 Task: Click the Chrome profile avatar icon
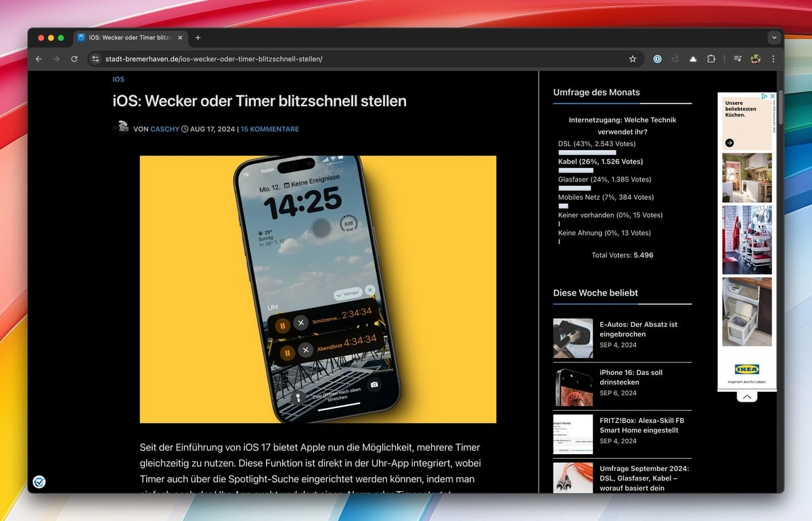click(x=755, y=59)
